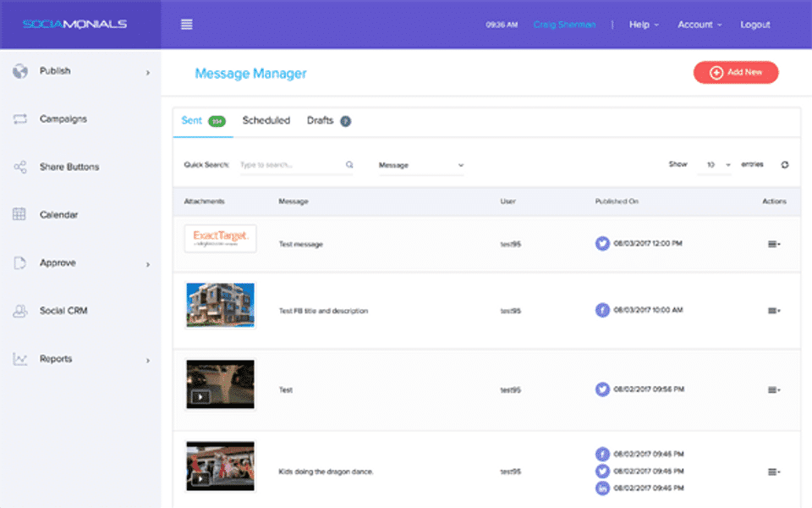The height and width of the screenshot is (508, 812).
Task: Click the Reports chart icon
Action: (19, 359)
